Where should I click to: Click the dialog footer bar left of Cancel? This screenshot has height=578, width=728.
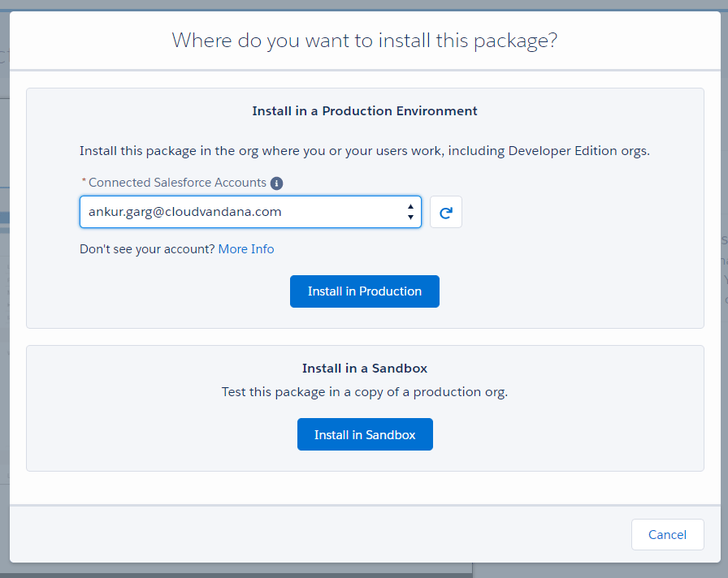coord(320,534)
